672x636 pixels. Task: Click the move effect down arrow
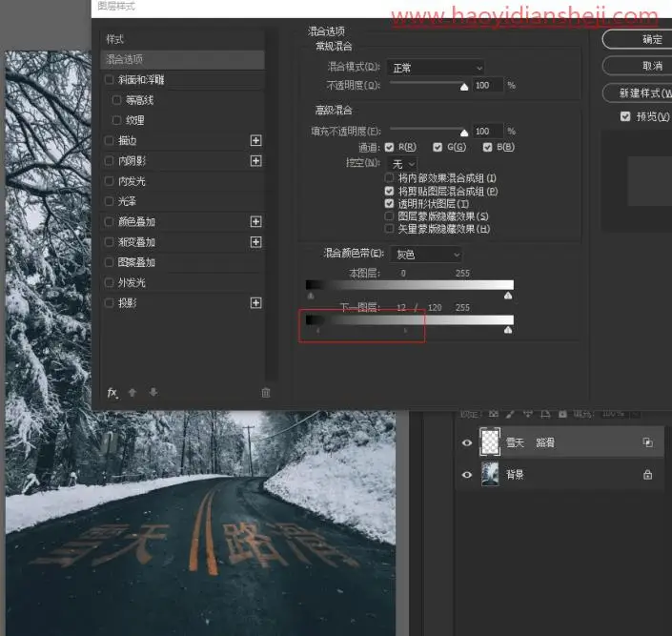pos(153,393)
